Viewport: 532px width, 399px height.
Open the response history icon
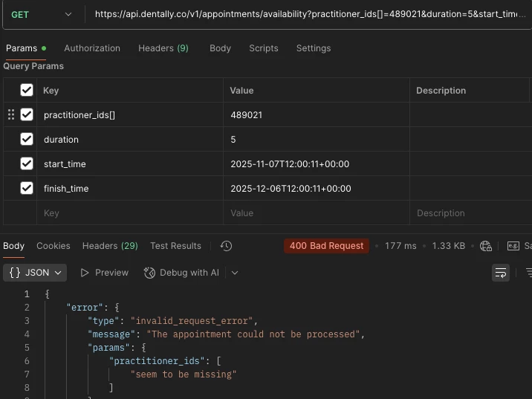[227, 246]
